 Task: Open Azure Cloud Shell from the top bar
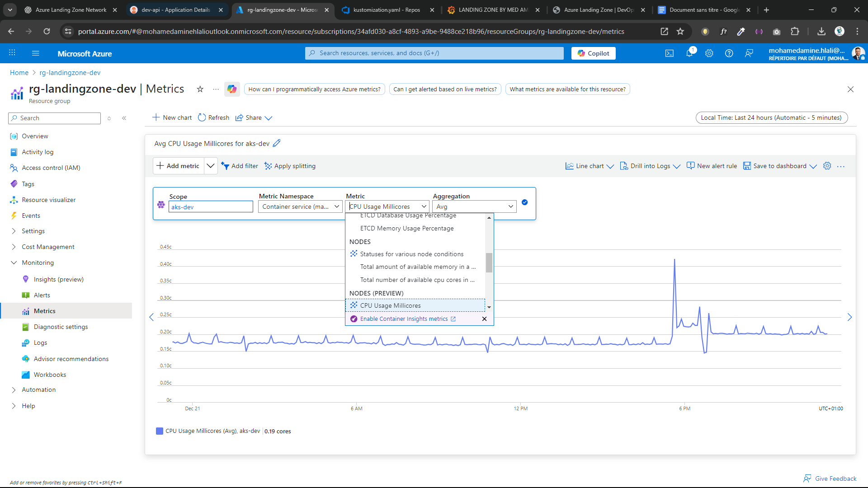point(670,53)
